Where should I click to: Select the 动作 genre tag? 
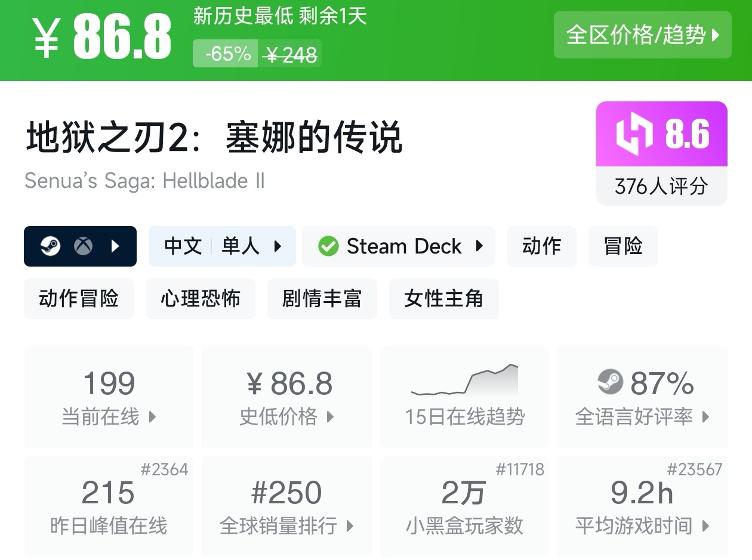click(541, 246)
